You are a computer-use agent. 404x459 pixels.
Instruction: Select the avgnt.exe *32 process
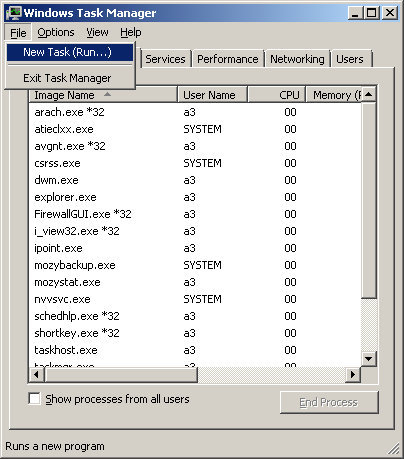point(195,146)
